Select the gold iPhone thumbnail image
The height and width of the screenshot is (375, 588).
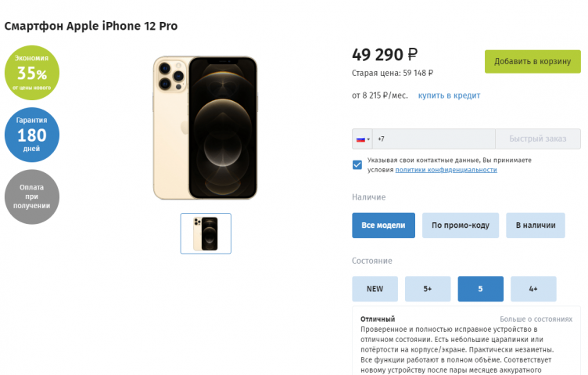[206, 233]
